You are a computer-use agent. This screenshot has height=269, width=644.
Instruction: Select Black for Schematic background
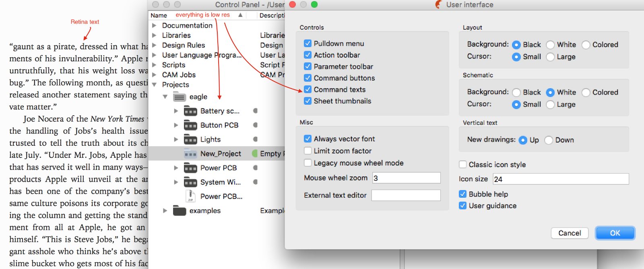pyautogui.click(x=516, y=92)
